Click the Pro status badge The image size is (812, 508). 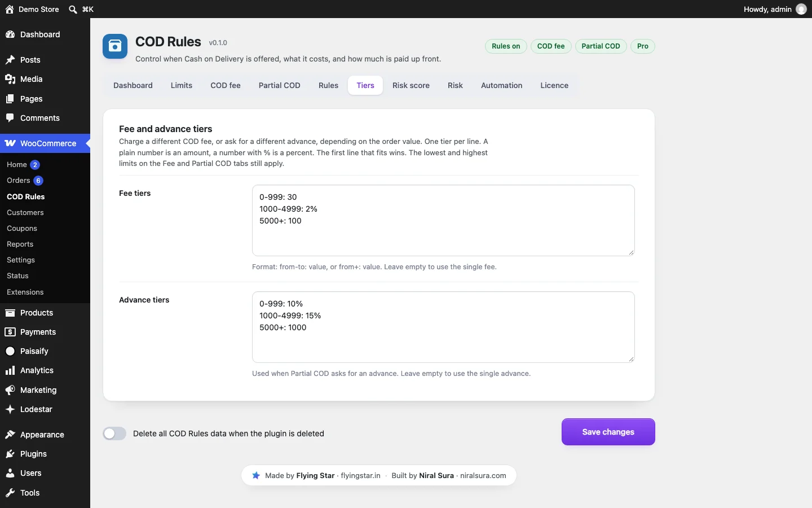[x=643, y=46]
